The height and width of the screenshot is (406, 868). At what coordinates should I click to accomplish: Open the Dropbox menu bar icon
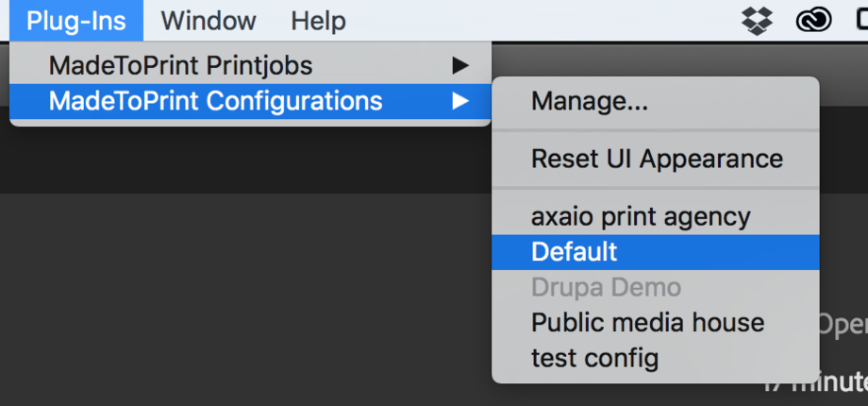(x=757, y=21)
